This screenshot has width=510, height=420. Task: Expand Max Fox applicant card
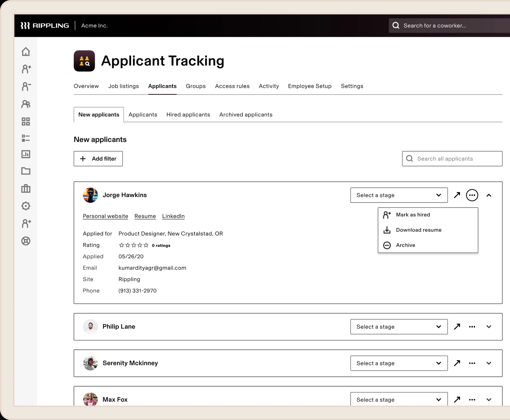[489, 399]
